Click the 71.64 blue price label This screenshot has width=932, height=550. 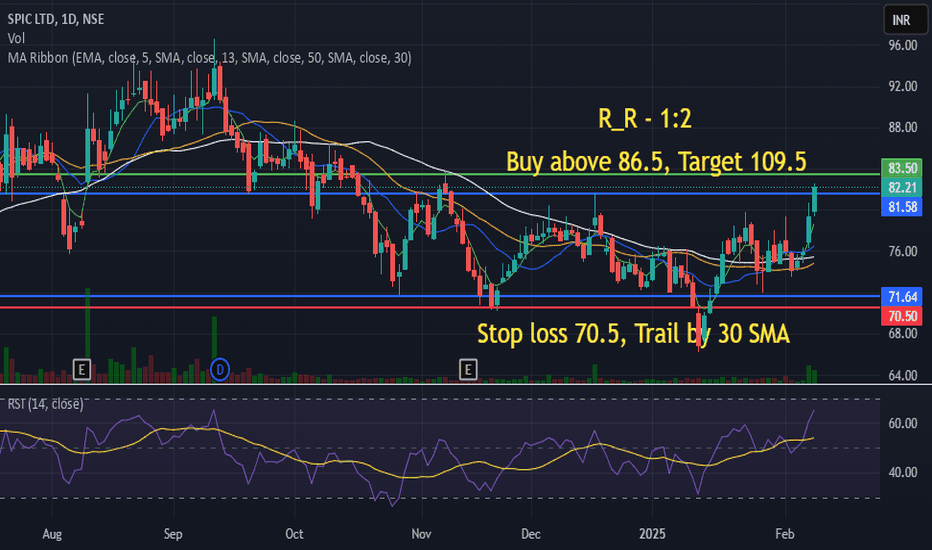point(902,297)
